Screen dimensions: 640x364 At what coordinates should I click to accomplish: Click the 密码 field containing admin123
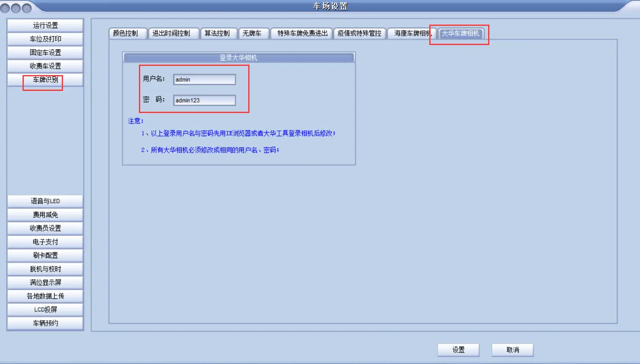coord(204,100)
